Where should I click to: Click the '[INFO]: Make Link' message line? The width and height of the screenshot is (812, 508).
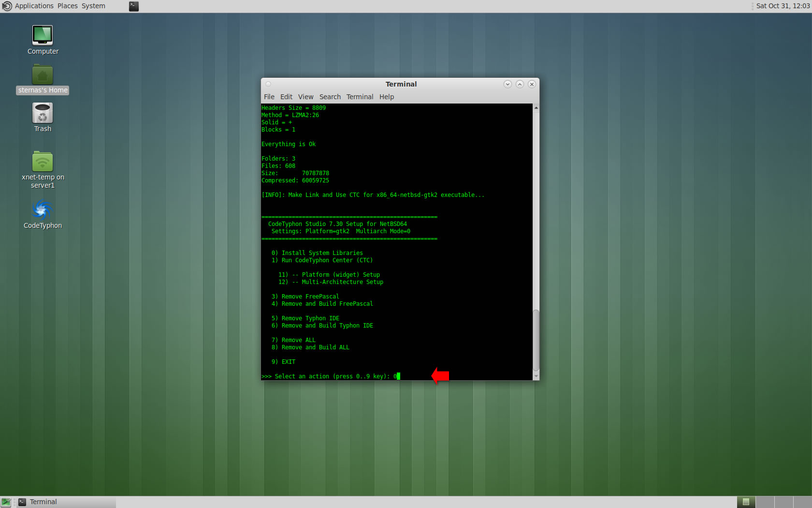click(373, 195)
